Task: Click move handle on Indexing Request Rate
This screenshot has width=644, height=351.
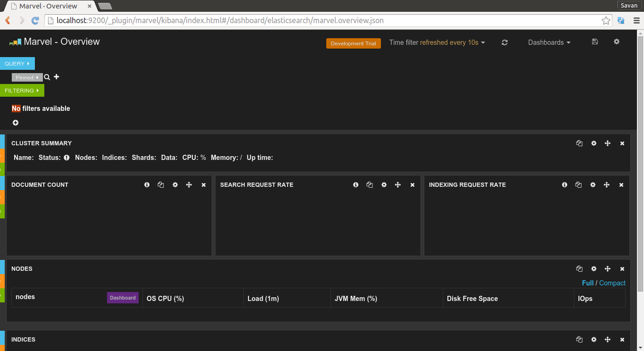Action: click(x=607, y=185)
